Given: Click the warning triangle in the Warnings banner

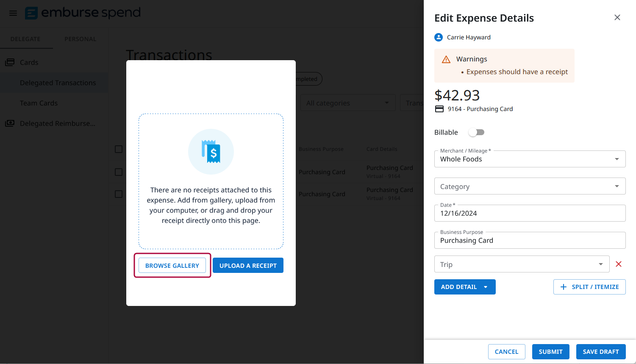Looking at the screenshot, I should [x=446, y=59].
